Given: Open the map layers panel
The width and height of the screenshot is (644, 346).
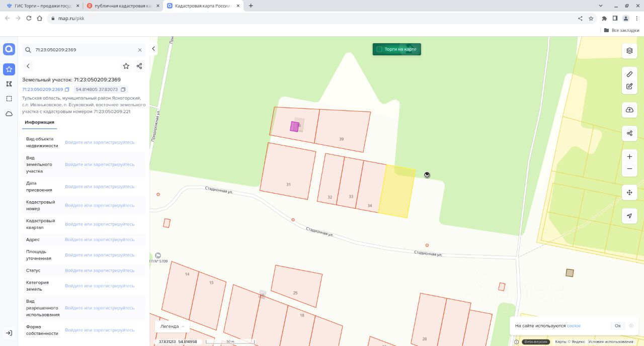Looking at the screenshot, I should click(629, 50).
